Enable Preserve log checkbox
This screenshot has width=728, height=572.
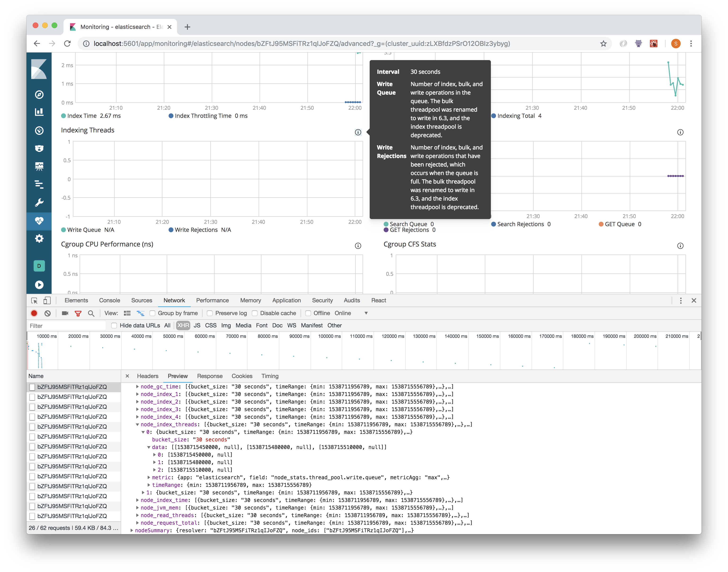[x=210, y=313]
